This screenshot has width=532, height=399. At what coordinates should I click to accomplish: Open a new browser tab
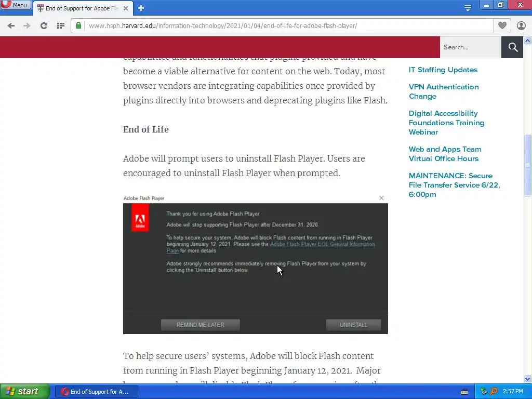click(141, 8)
